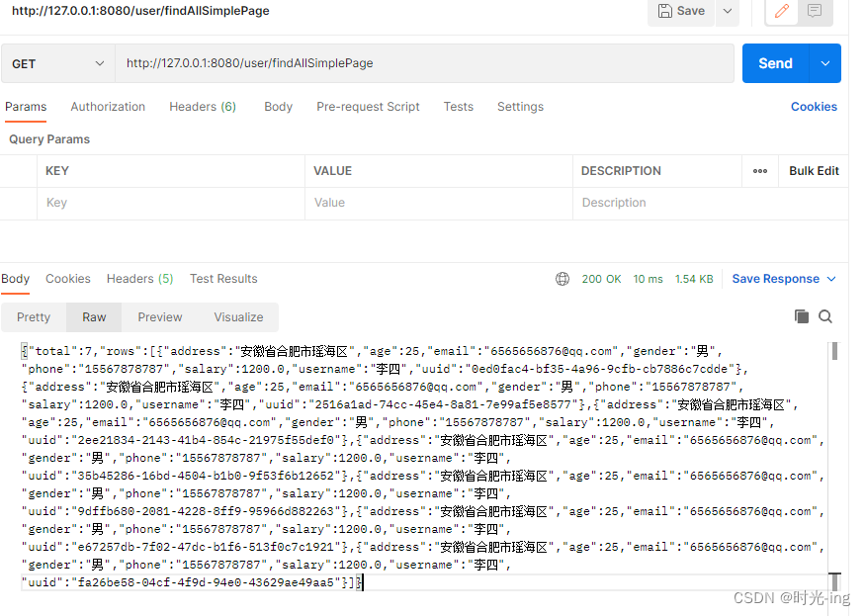Click the Description input cell

[711, 203]
